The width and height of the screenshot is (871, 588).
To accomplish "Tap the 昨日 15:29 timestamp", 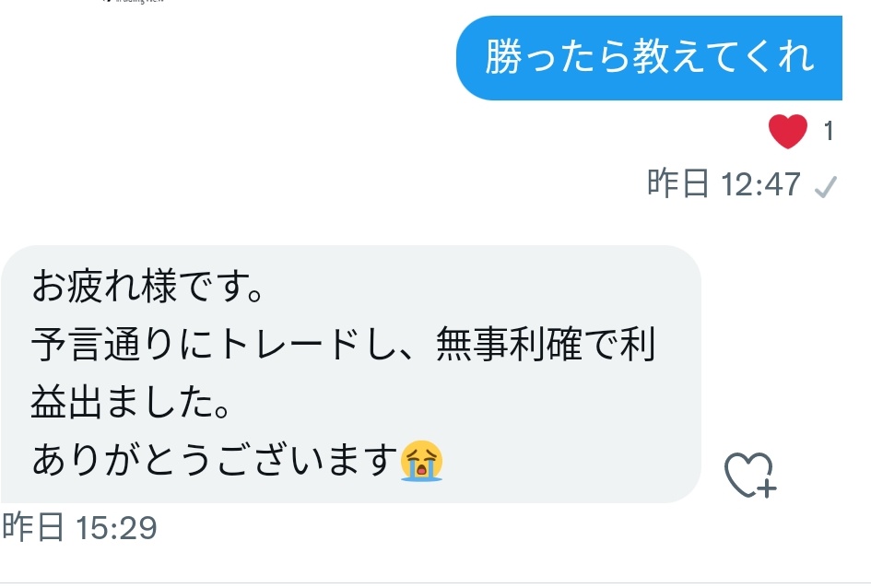I will click(x=80, y=527).
